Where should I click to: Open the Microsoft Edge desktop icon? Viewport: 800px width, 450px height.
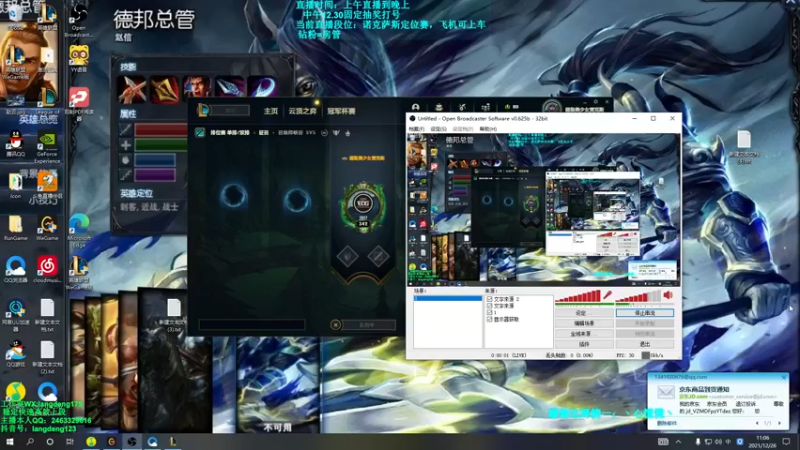point(79,230)
